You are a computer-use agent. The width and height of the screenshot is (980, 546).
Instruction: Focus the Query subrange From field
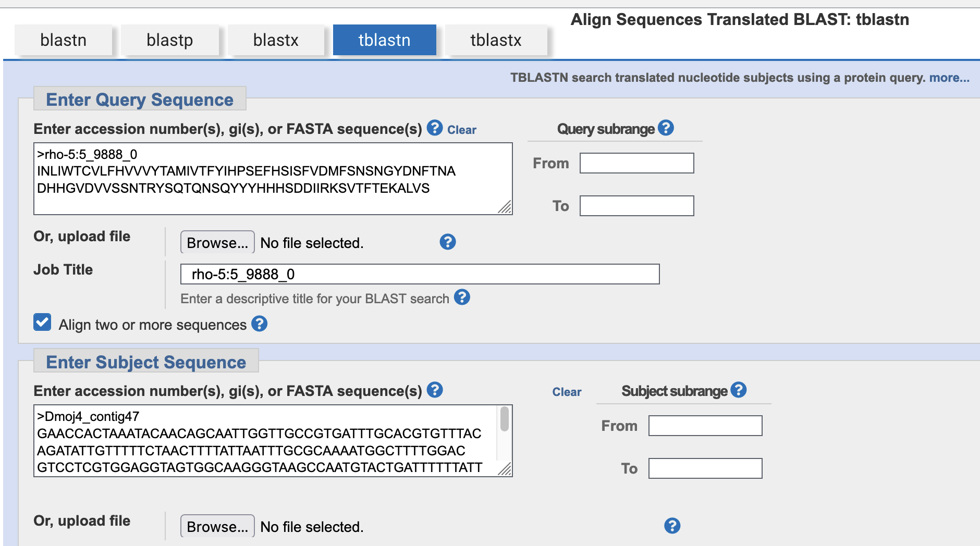(637, 163)
